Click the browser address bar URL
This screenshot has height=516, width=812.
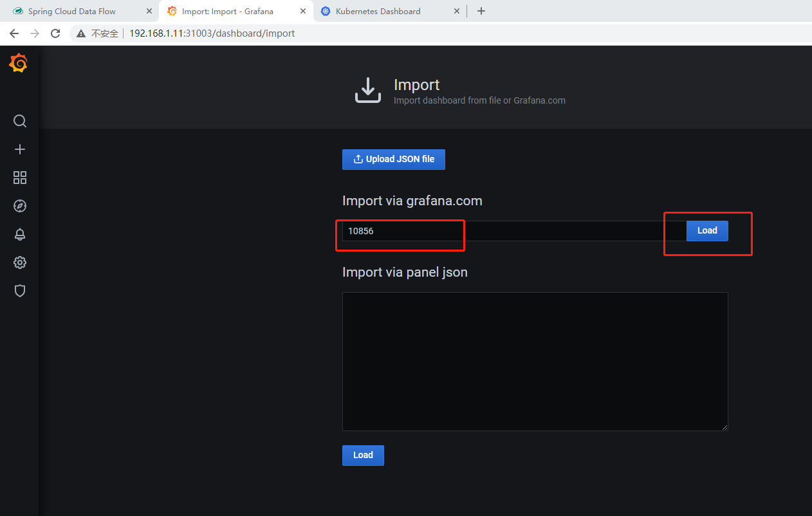click(x=212, y=33)
